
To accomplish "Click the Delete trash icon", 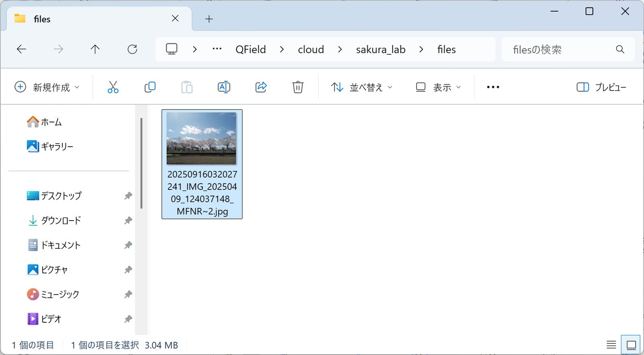I will click(x=298, y=87).
